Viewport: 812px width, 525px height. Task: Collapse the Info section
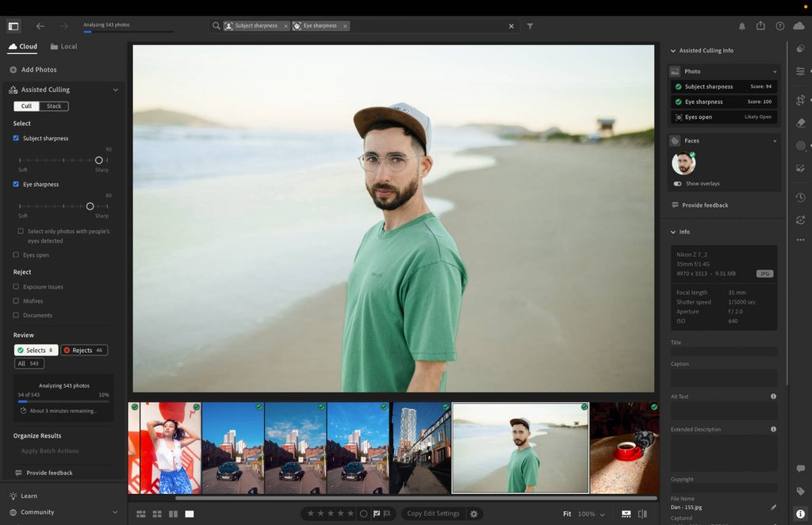click(x=673, y=232)
